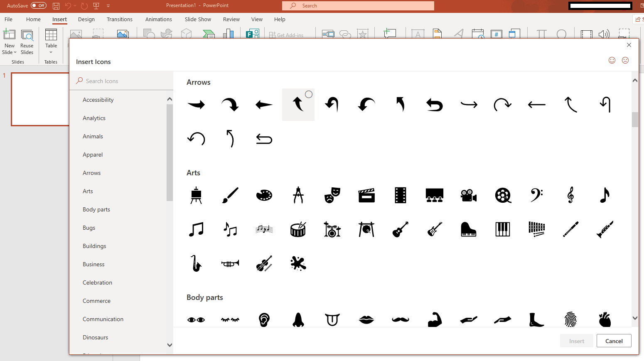Click category list scroll down arrow
644x361 pixels.
point(170,345)
